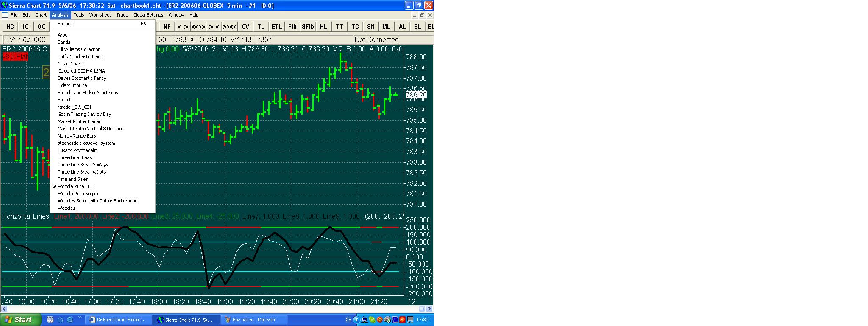Open the File menu
868x326 pixels.
click(14, 15)
